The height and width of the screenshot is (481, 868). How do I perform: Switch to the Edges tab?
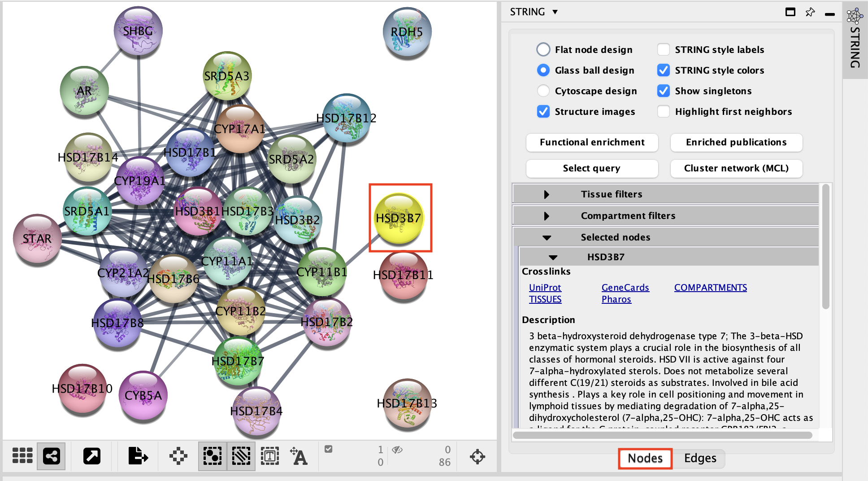(x=700, y=458)
